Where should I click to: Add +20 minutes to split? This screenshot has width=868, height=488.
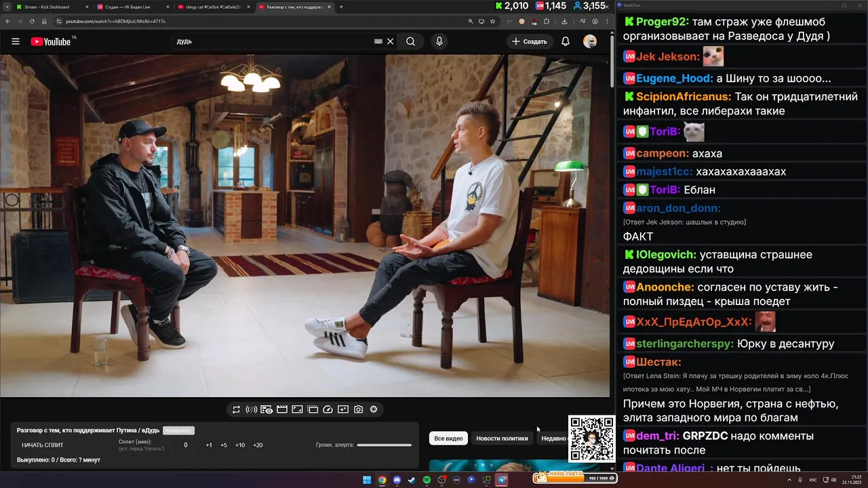[258, 445]
